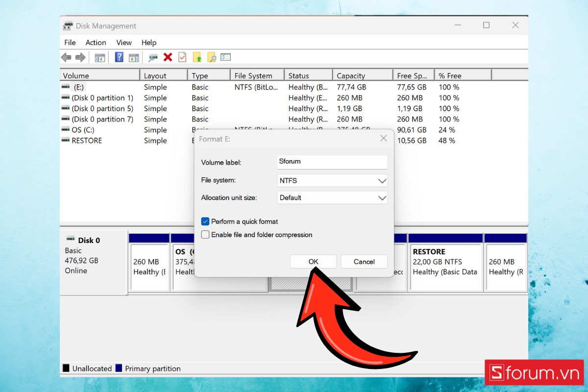Click the red X Delete Volume icon
This screenshot has width=588, height=392.
168,57
